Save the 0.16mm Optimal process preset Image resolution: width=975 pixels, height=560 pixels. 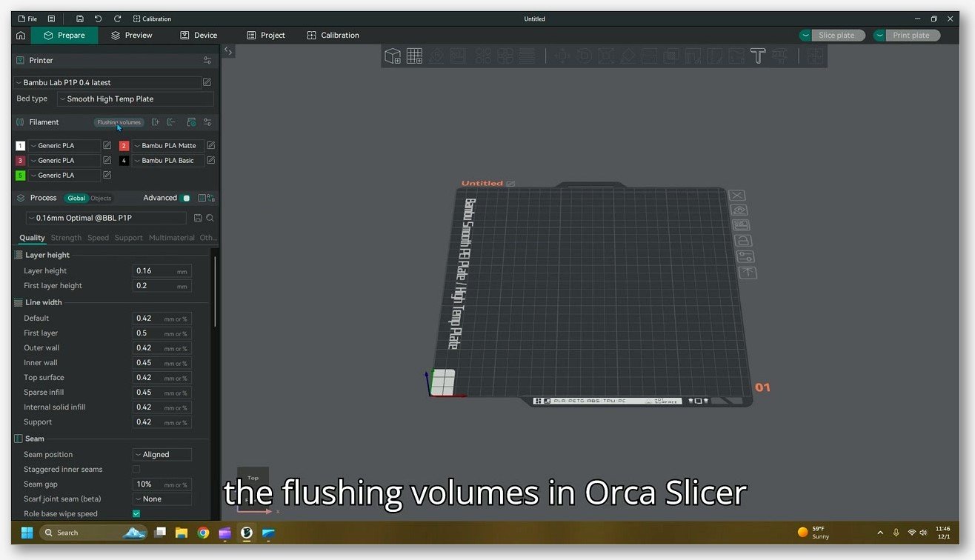click(x=198, y=218)
